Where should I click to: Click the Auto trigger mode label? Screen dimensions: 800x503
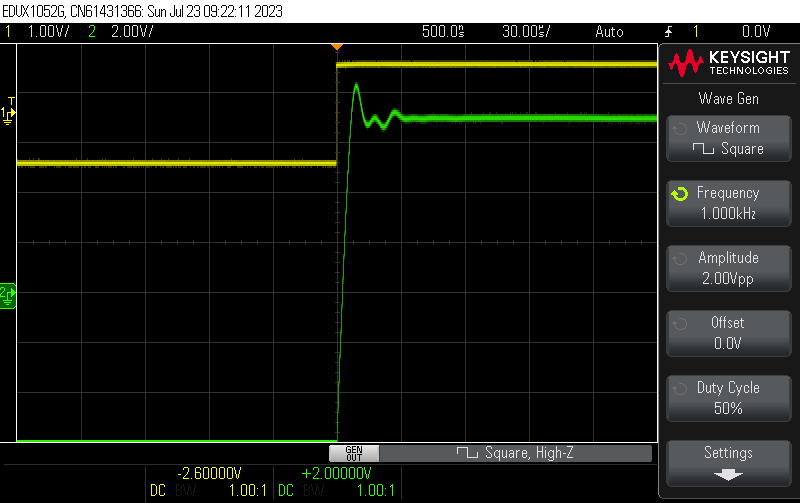(x=609, y=31)
